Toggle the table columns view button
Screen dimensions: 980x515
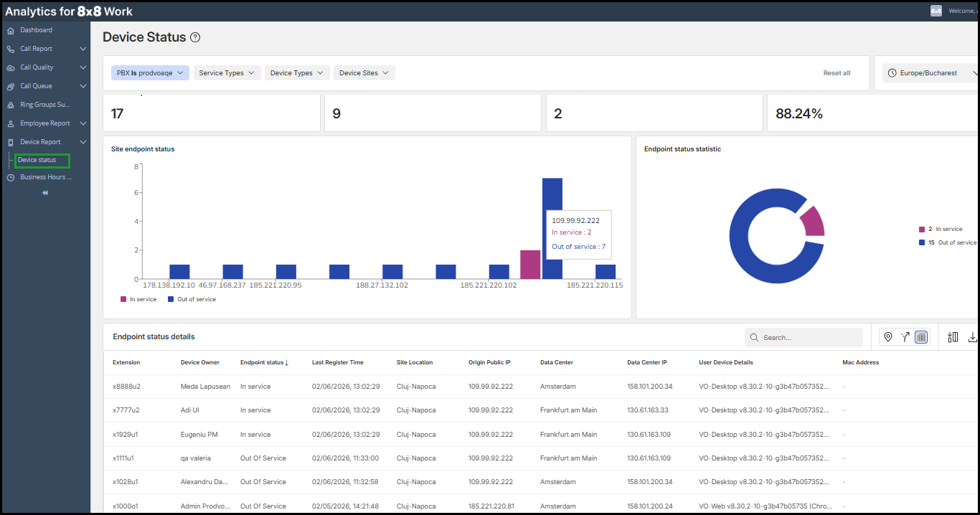(921, 337)
